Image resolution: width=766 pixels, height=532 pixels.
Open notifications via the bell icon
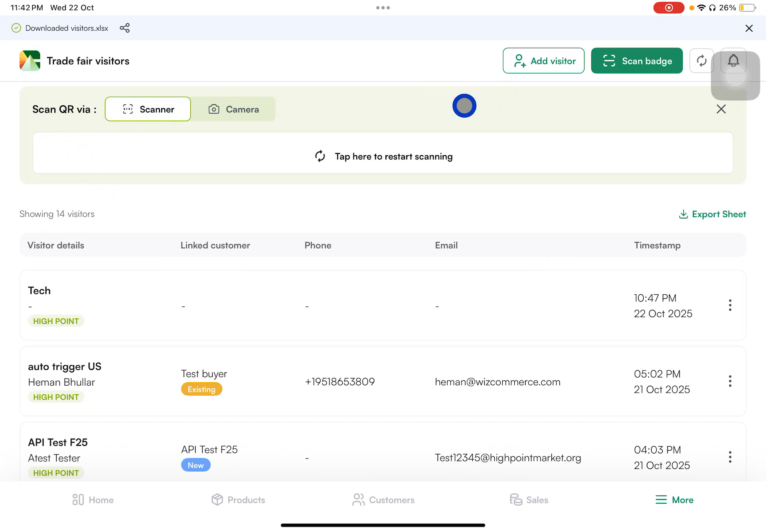coord(733,61)
